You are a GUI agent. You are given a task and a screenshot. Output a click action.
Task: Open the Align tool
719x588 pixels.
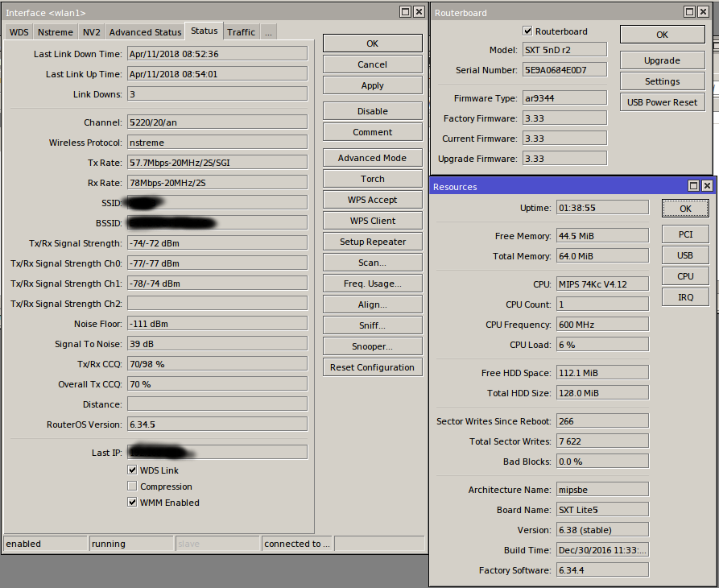click(x=372, y=305)
